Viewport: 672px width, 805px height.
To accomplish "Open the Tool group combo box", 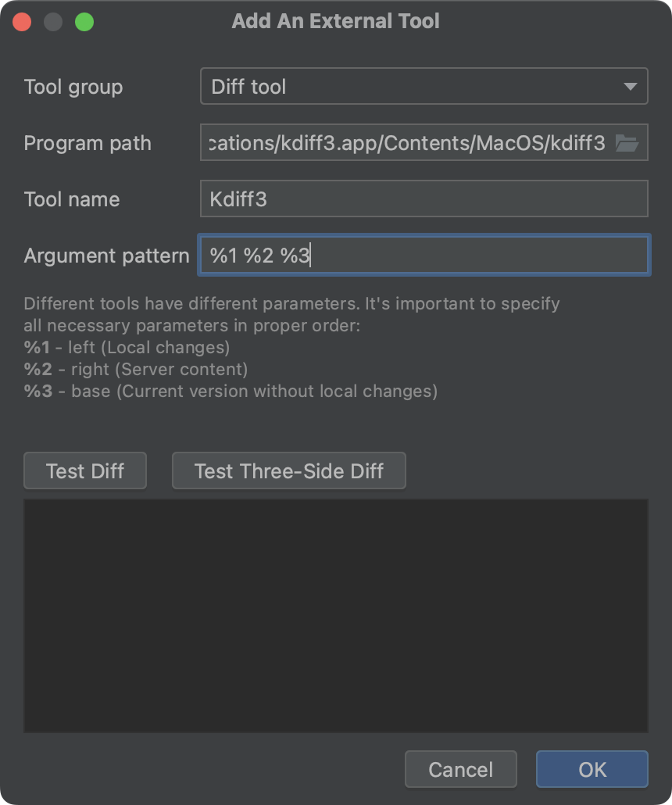I will [424, 86].
